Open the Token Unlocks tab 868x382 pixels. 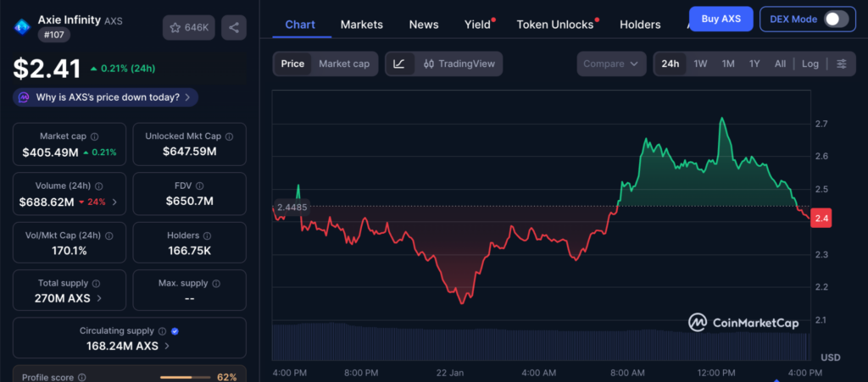[555, 25]
